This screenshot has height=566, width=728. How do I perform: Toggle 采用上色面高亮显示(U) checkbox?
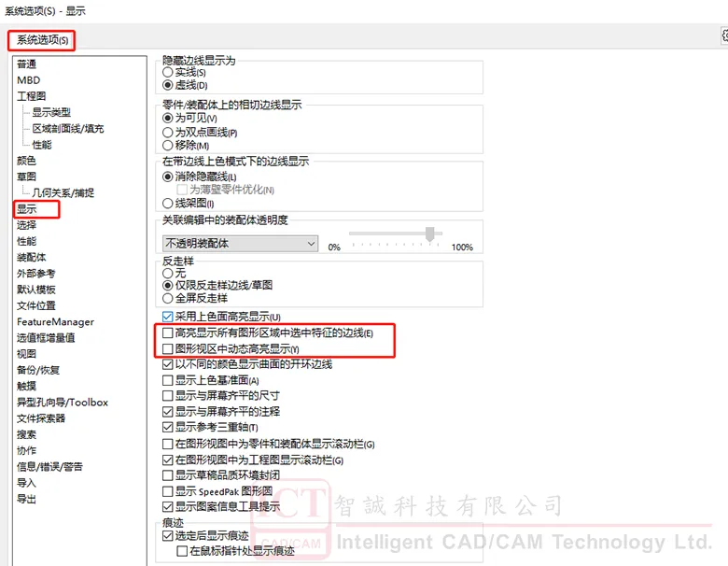[168, 317]
